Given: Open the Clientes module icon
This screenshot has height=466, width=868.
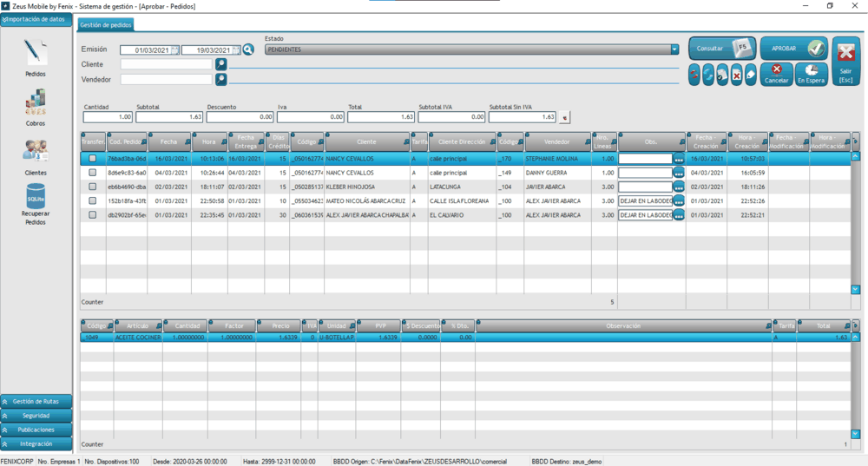Looking at the screenshot, I should pyautogui.click(x=36, y=151).
